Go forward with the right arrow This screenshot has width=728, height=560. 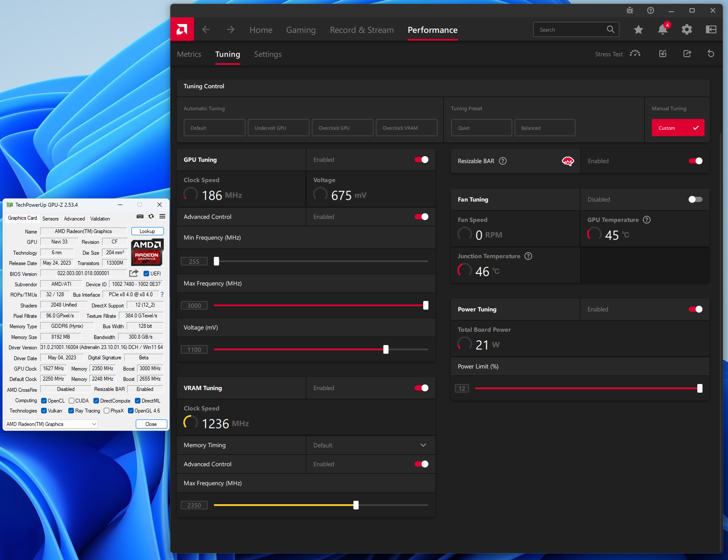pyautogui.click(x=230, y=29)
